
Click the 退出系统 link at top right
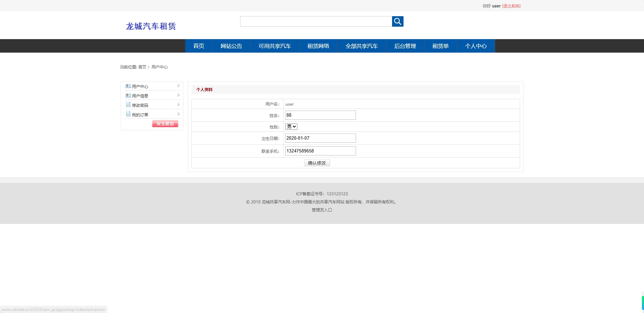point(511,6)
